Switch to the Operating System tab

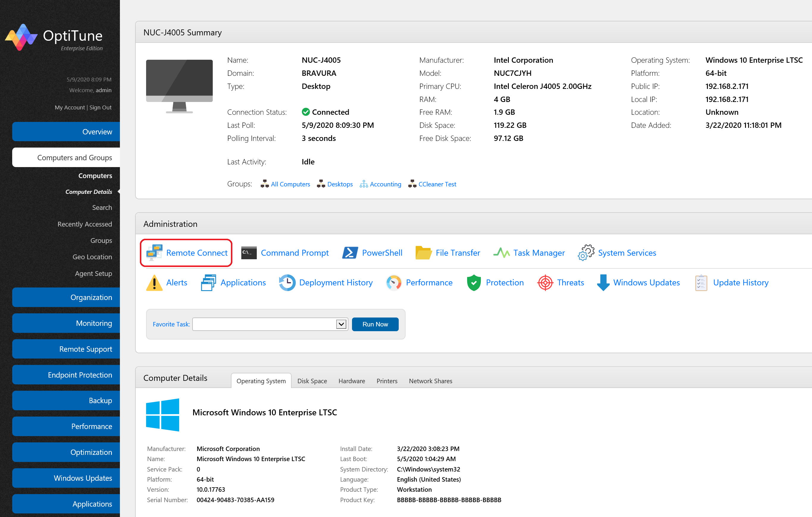(261, 381)
